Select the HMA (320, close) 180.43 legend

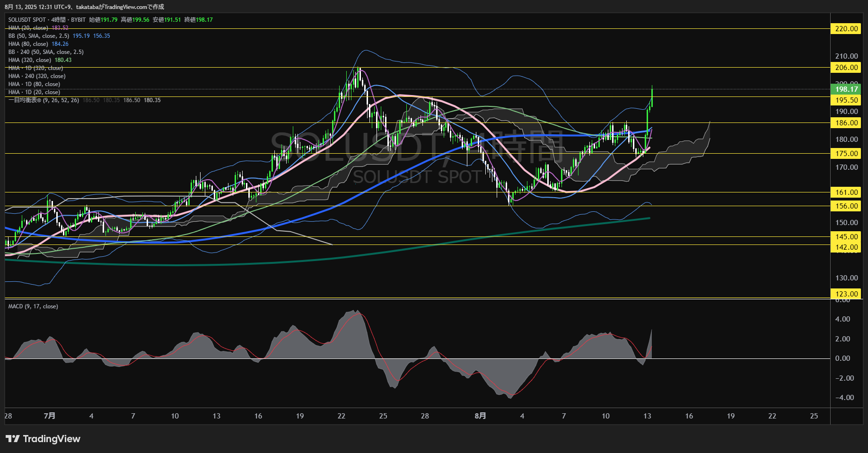click(x=40, y=60)
